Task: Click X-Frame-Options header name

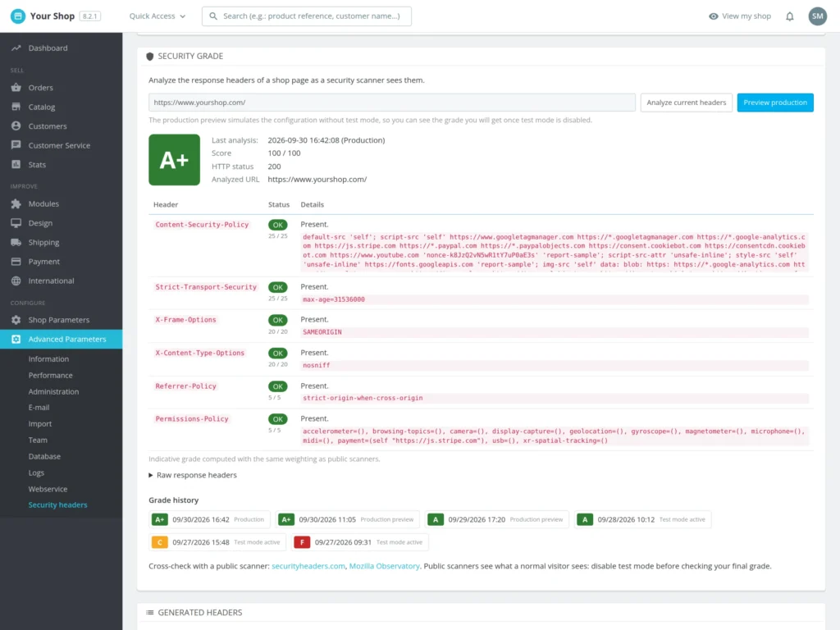Action: pyautogui.click(x=185, y=320)
